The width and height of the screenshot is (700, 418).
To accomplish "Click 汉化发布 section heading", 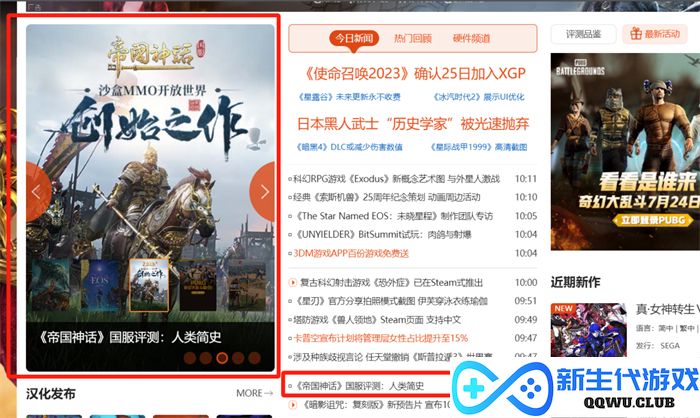I will tap(51, 394).
